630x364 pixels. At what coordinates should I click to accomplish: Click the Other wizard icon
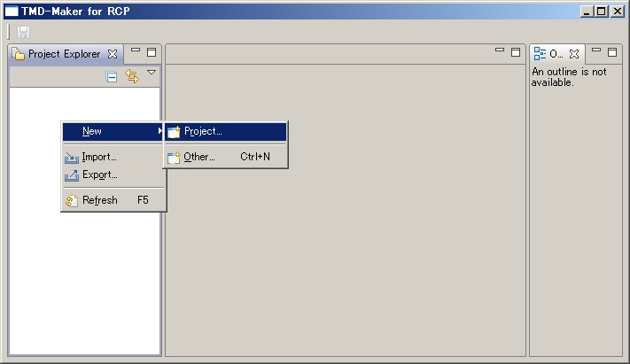point(174,158)
